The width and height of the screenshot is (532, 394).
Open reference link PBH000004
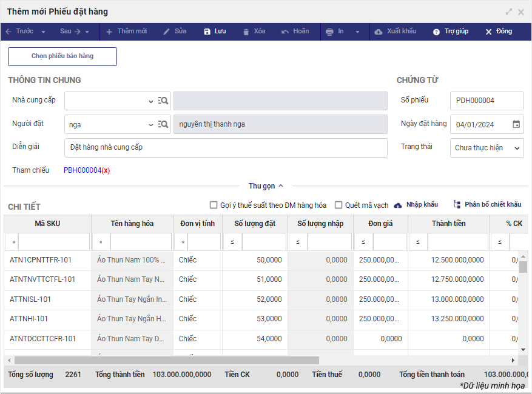[x=82, y=170]
